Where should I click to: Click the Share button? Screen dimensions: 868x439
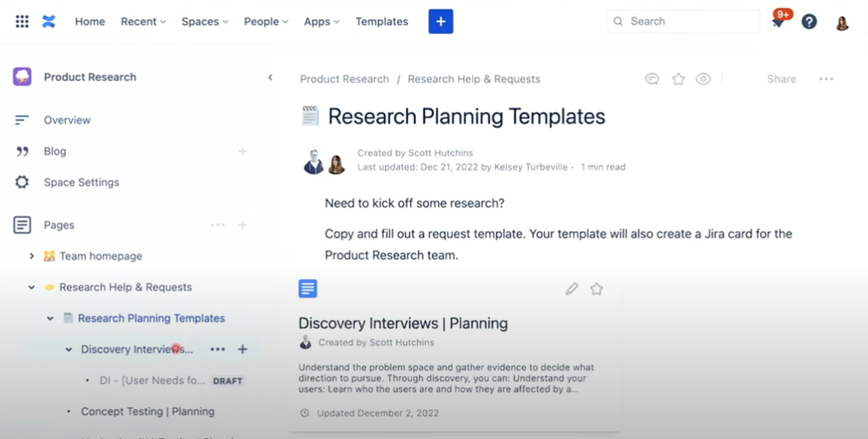(x=781, y=79)
